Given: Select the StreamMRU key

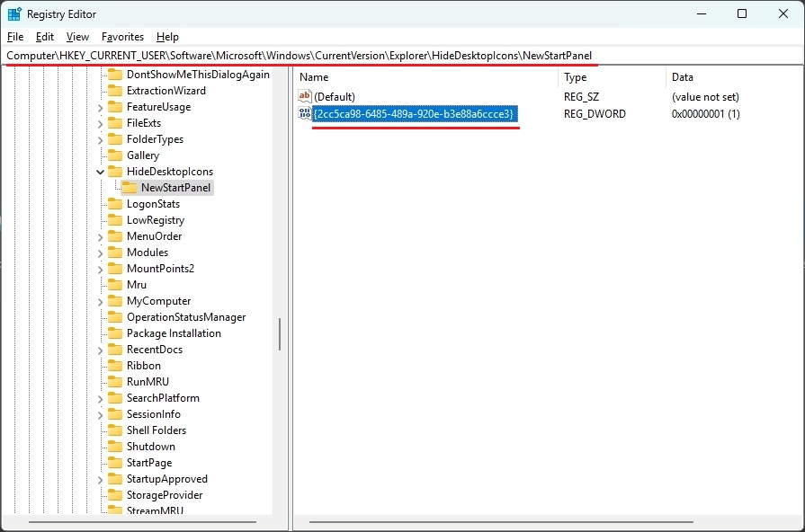Looking at the screenshot, I should [x=155, y=510].
